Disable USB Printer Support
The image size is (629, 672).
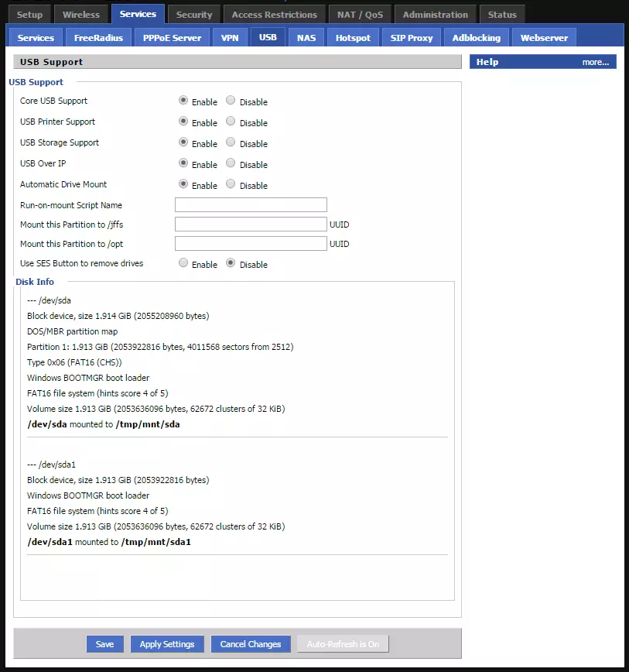point(230,122)
